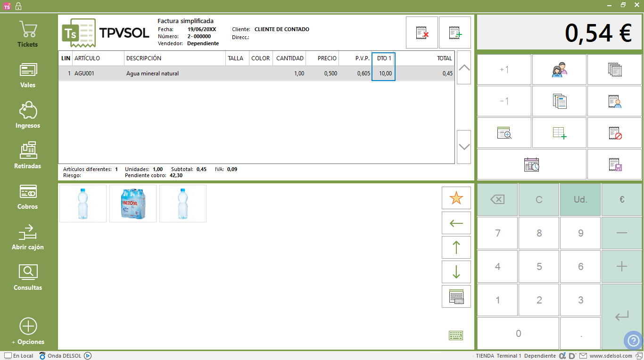Click the +1 quantity button
Viewport: 644px width, 360px height.
click(504, 70)
